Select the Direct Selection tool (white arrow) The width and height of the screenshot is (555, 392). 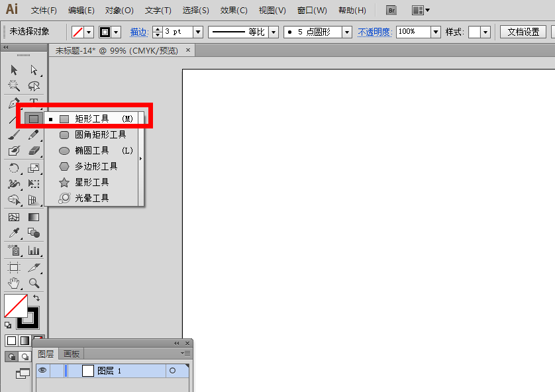coord(34,70)
